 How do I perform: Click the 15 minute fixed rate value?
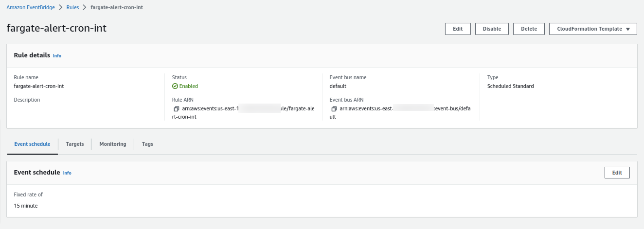click(x=26, y=206)
